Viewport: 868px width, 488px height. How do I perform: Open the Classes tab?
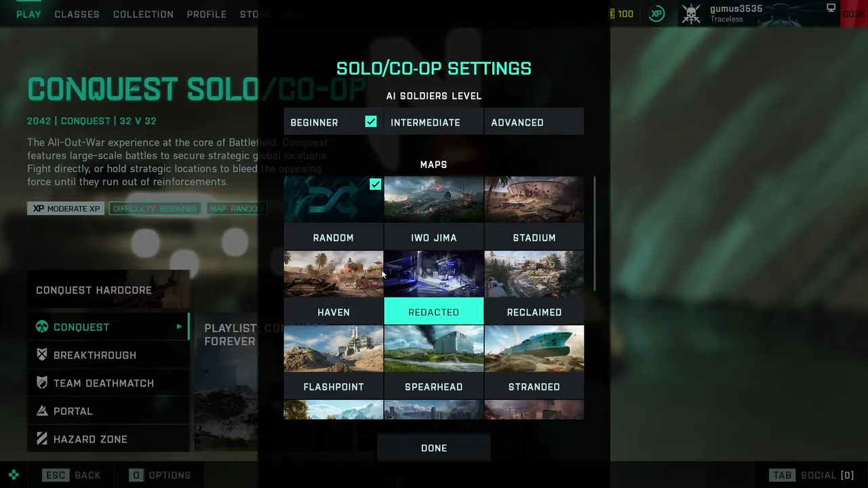[77, 14]
